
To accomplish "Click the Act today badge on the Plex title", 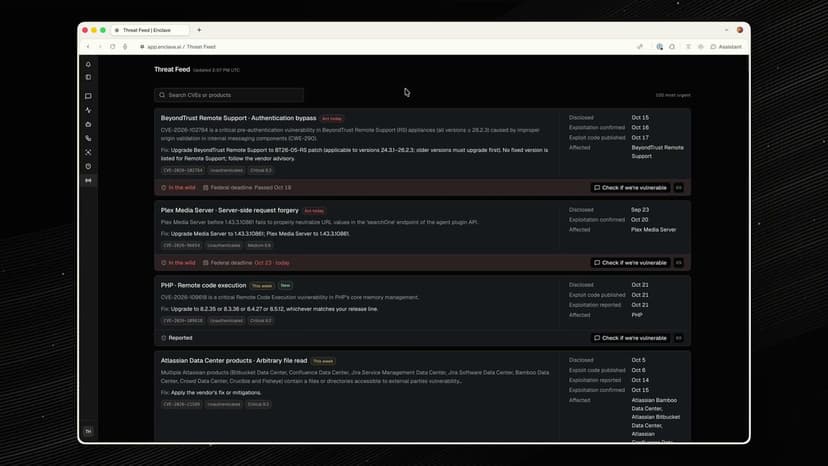I will click(314, 211).
